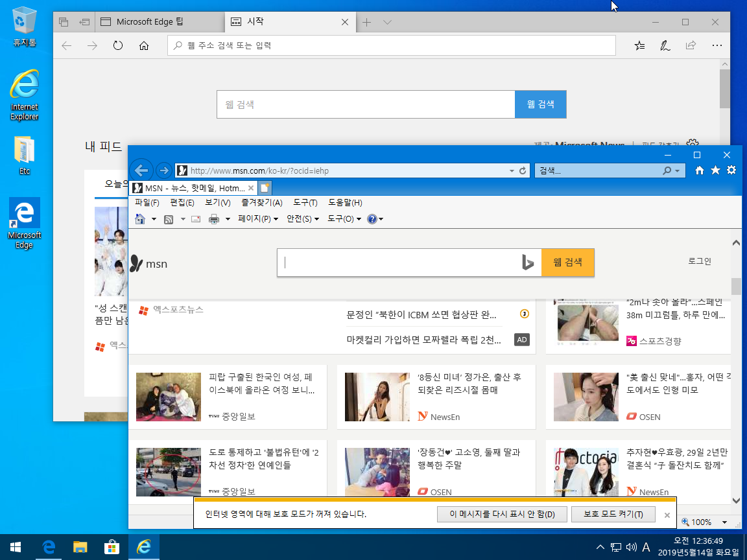Image resolution: width=747 pixels, height=560 pixels.
Task: Open 도구(T) menu in IE menu bar
Action: coord(305,202)
